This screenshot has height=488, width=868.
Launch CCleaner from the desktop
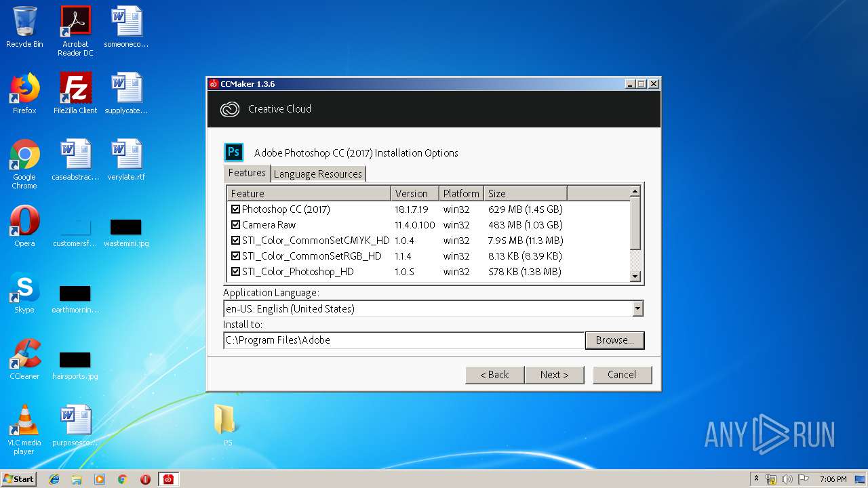(24, 359)
